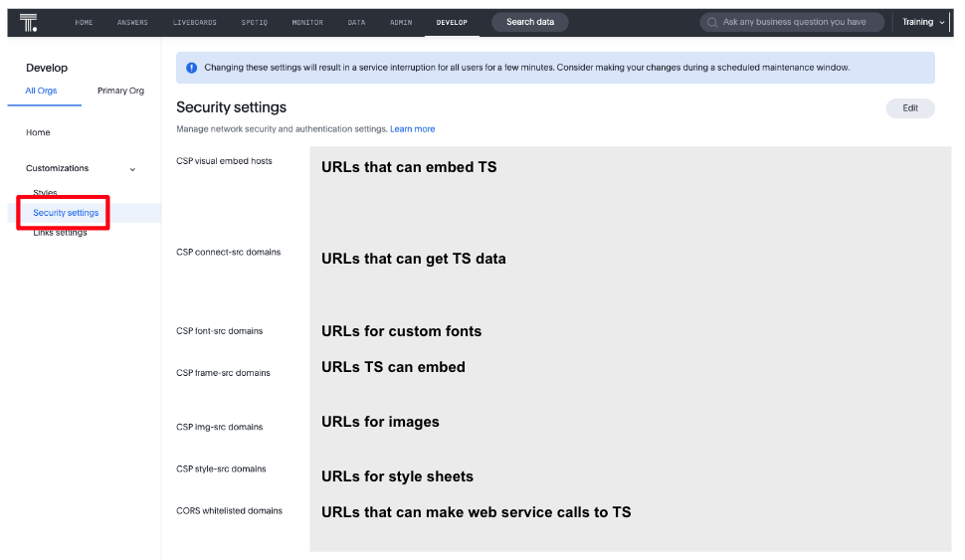Follow the Learn more link
This screenshot has height=560, width=965.
412,129
